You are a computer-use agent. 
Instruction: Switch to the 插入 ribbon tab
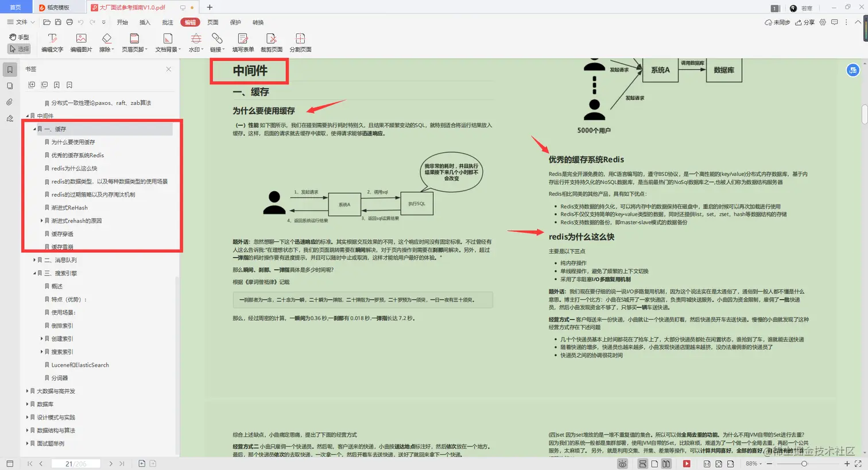(x=145, y=22)
